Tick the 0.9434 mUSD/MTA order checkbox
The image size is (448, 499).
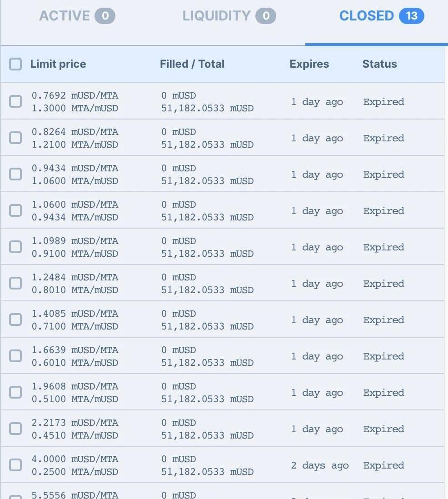15,174
